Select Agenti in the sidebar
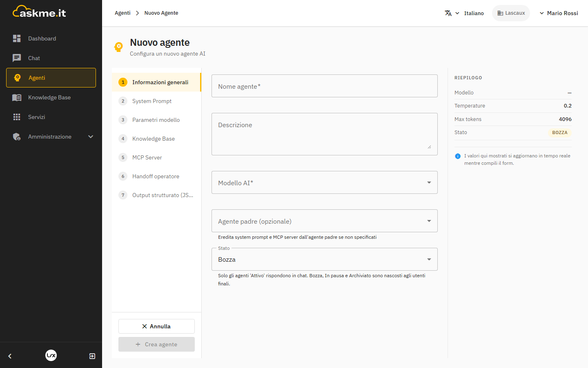This screenshot has width=588, height=368. coord(51,78)
